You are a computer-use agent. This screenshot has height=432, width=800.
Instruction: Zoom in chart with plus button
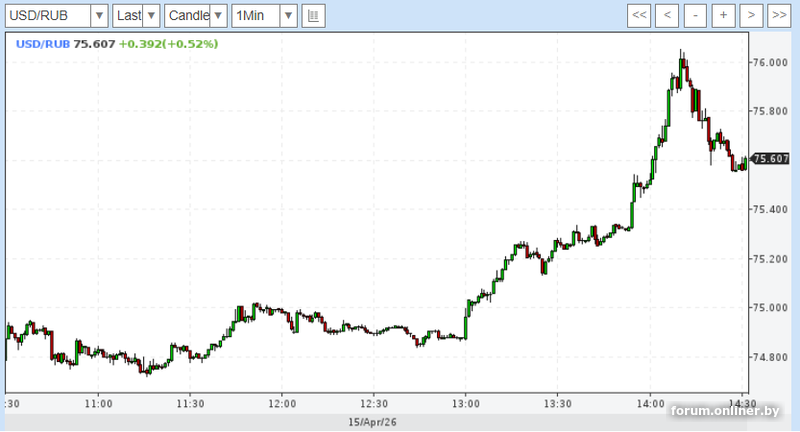[x=723, y=15]
